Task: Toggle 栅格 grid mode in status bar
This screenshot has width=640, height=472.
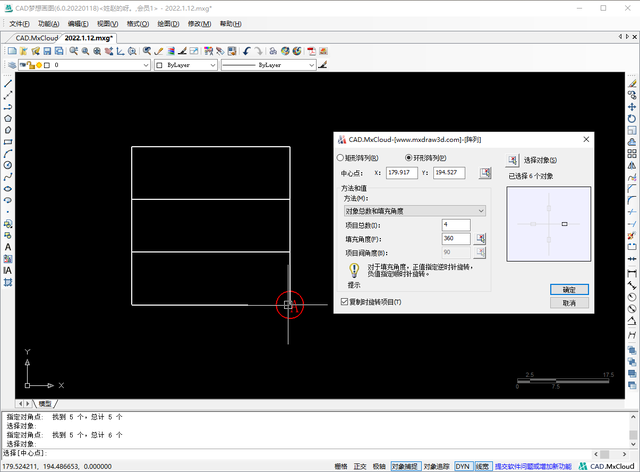Action: coord(341,466)
